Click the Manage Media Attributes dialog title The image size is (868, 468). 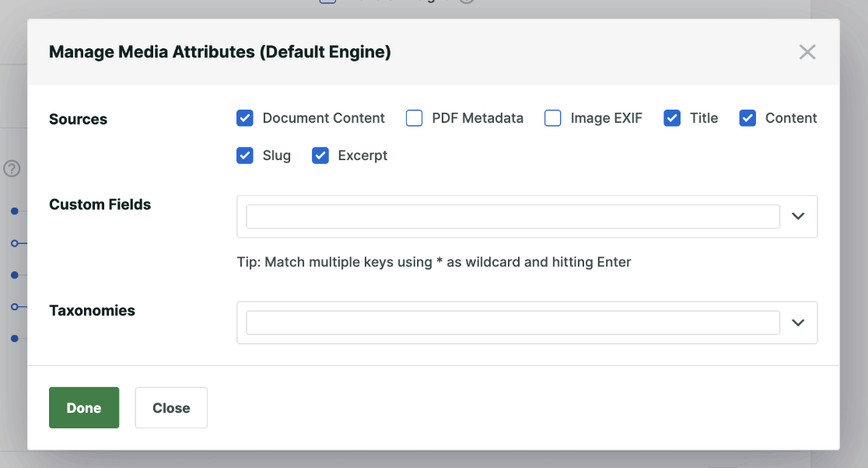pyautogui.click(x=221, y=52)
